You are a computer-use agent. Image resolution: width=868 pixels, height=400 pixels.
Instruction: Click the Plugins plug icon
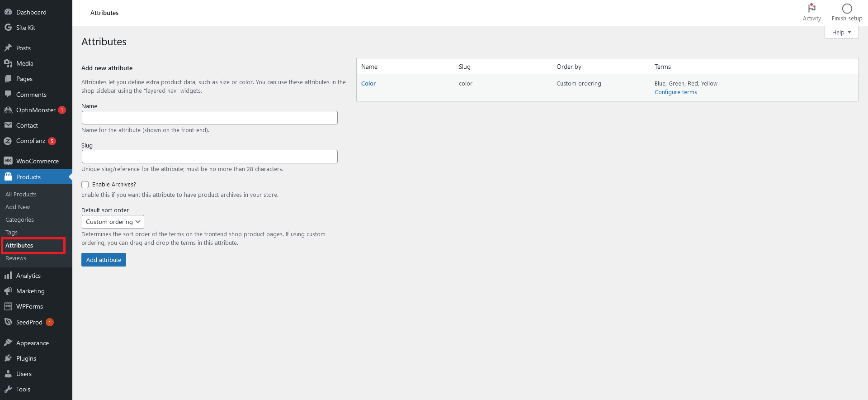pos(8,358)
